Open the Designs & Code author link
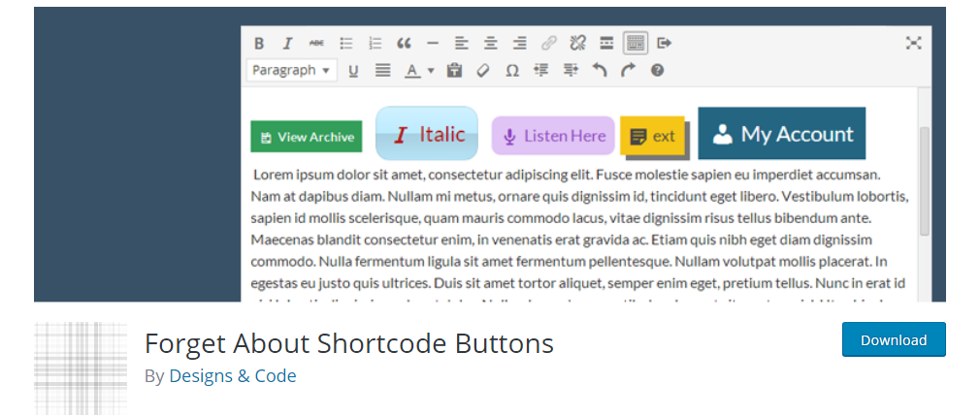 (x=233, y=375)
